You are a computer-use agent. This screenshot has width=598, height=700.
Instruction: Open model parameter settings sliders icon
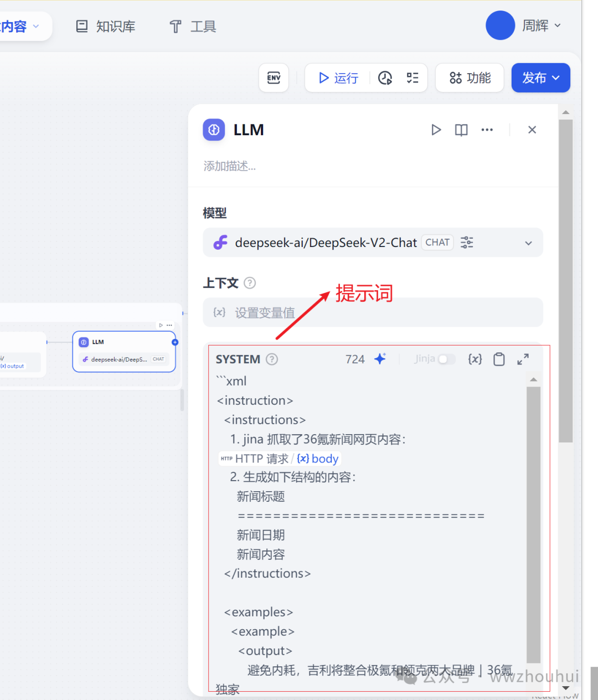click(x=467, y=243)
